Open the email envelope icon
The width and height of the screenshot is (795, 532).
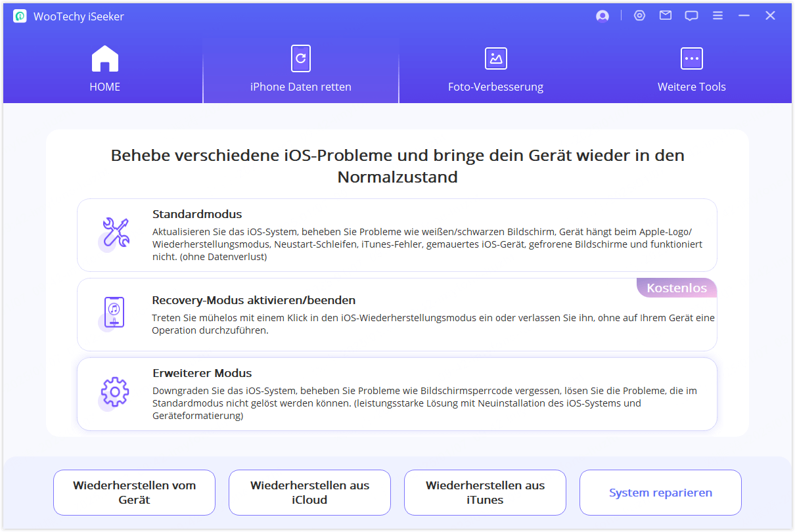[x=665, y=15]
